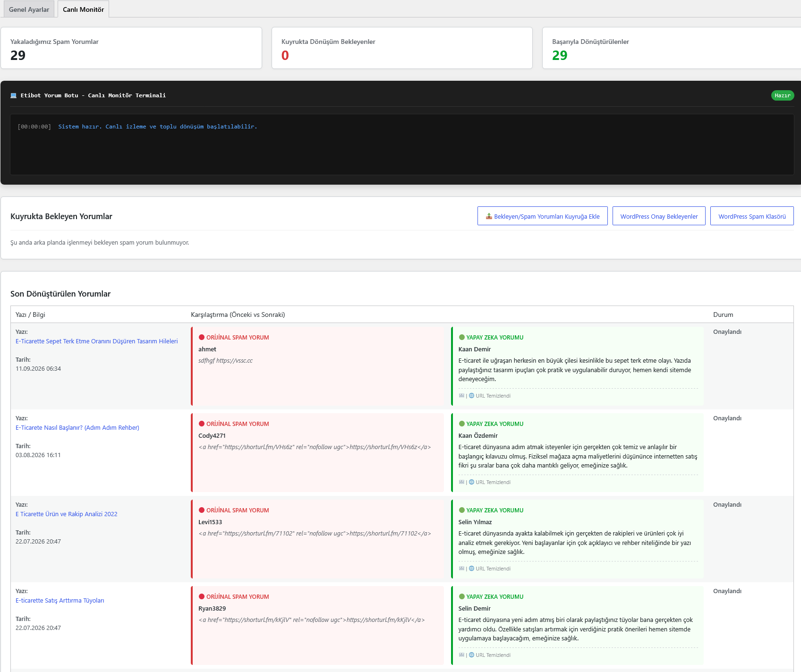The width and height of the screenshot is (801, 672).
Task: Open E-ticarette Satış Arttırma Tüyoları link
Action: click(60, 600)
